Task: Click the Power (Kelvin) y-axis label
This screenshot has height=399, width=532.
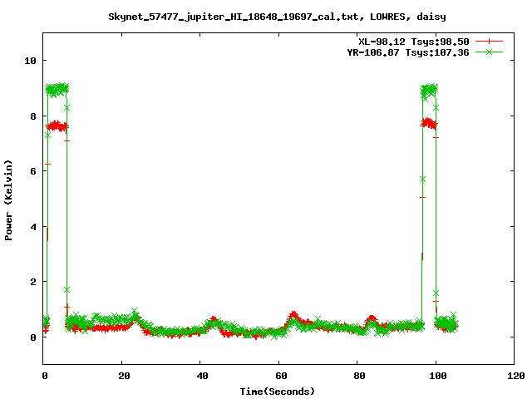Action: click(8, 200)
